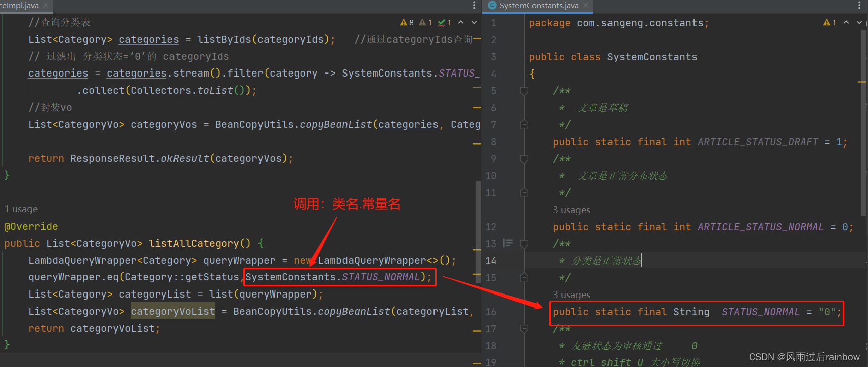Switch to the SystemConstants.java tab
Viewport: 868px width, 367px height.
[x=539, y=6]
